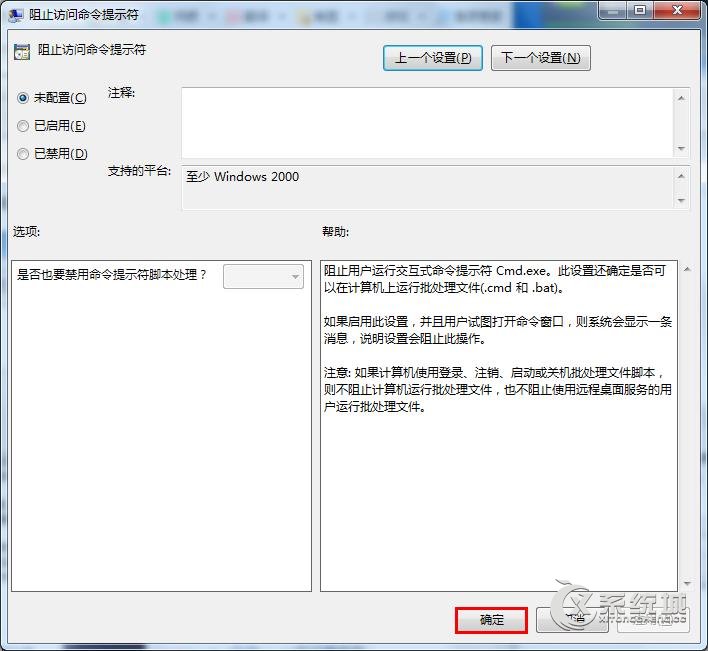Click the 下一个设置(N) button
Viewport: 708px width, 651px height.
pyautogui.click(x=540, y=58)
